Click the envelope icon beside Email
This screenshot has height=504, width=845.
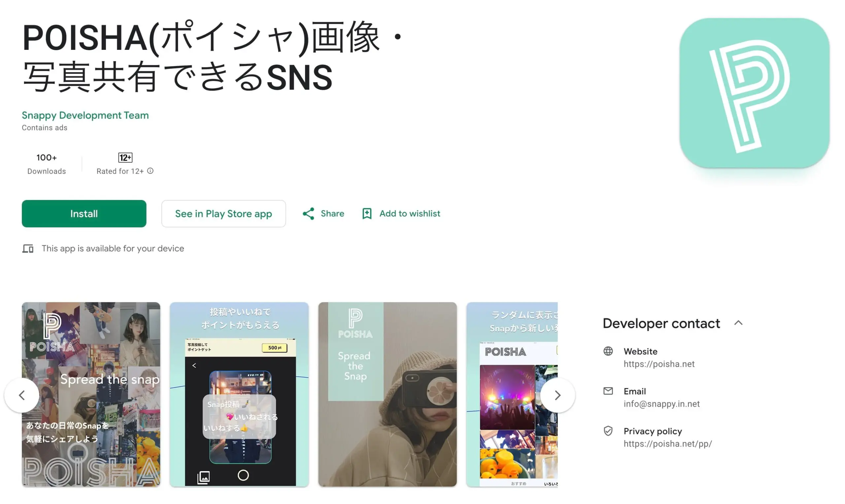pyautogui.click(x=608, y=391)
